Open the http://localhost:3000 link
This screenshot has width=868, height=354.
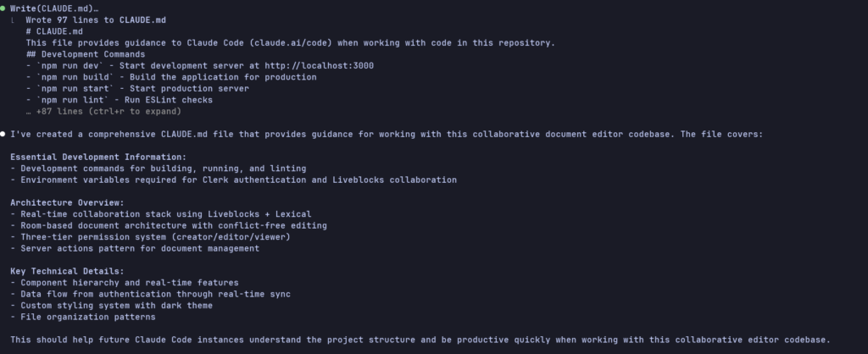pyautogui.click(x=319, y=66)
